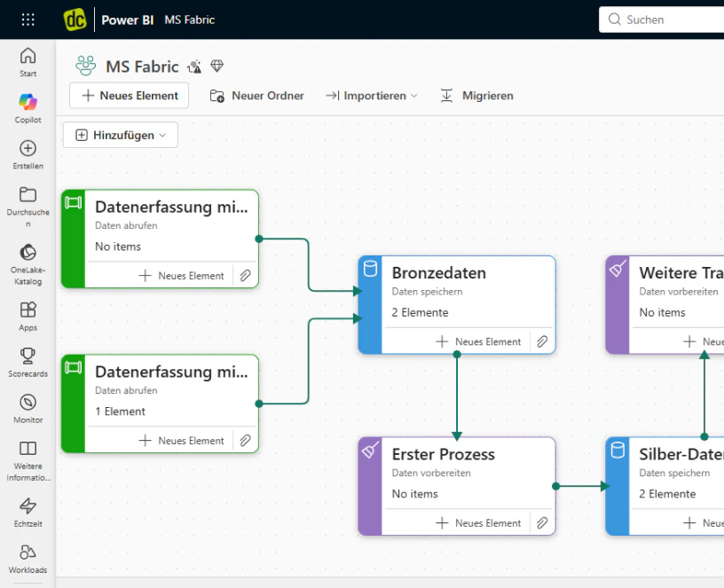The image size is (724, 588).
Task: Click Power BI in the header
Action: point(128,20)
